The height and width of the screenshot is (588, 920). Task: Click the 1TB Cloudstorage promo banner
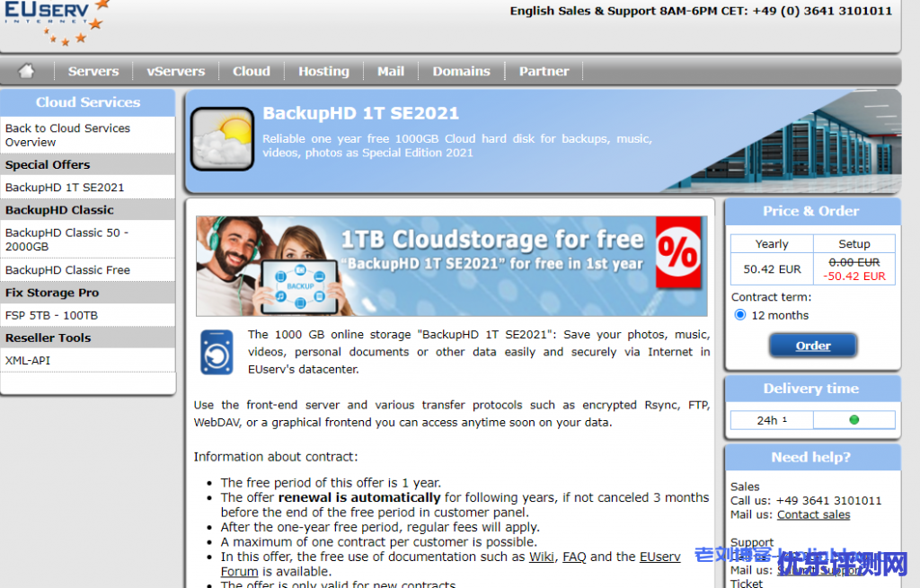click(451, 266)
